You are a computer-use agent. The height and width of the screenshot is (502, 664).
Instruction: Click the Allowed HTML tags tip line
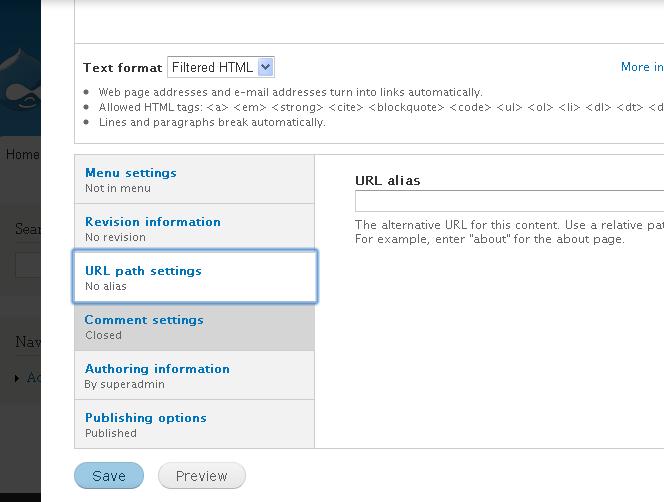(x=380, y=107)
